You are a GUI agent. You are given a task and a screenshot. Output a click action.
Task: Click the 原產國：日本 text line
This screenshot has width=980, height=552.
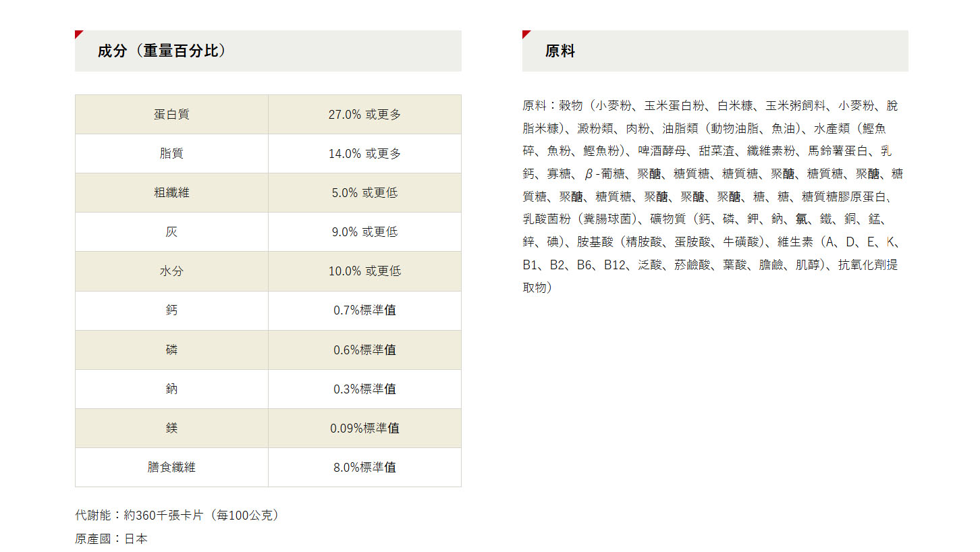click(x=111, y=539)
